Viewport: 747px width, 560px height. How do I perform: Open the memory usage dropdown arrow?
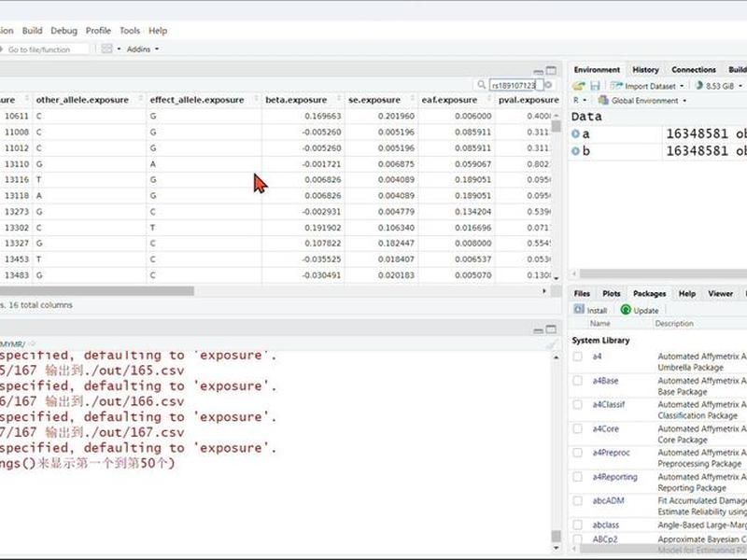pyautogui.click(x=740, y=86)
